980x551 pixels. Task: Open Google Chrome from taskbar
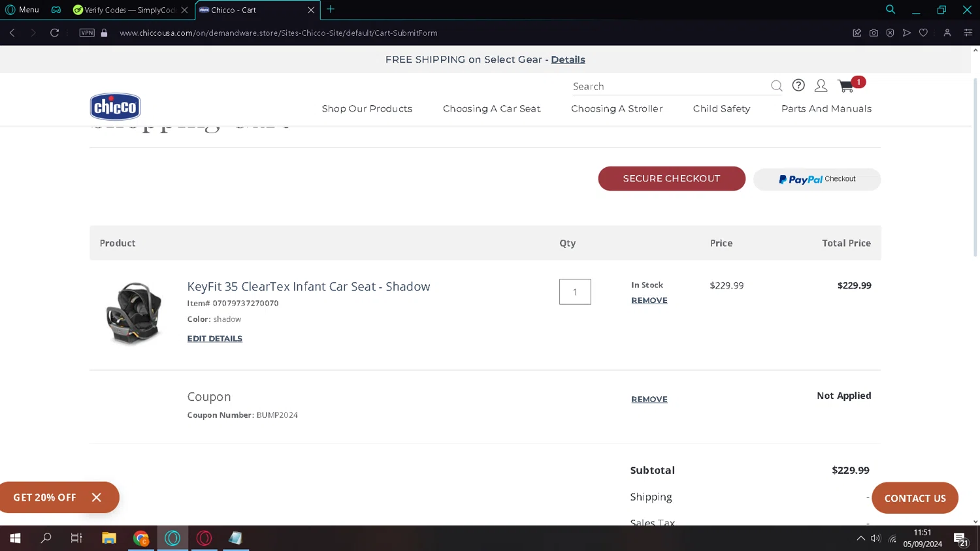141,538
